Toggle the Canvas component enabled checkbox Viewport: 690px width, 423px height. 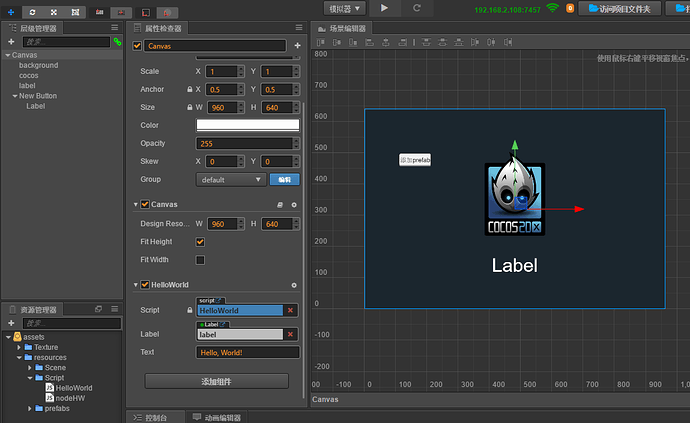pyautogui.click(x=145, y=204)
